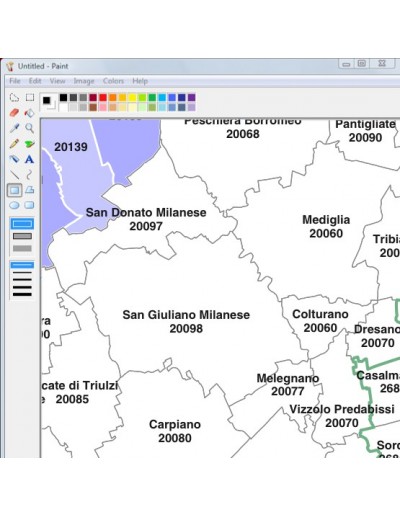Select the second thinnest line width
This screenshot has height=517, width=400.
pos(22,272)
